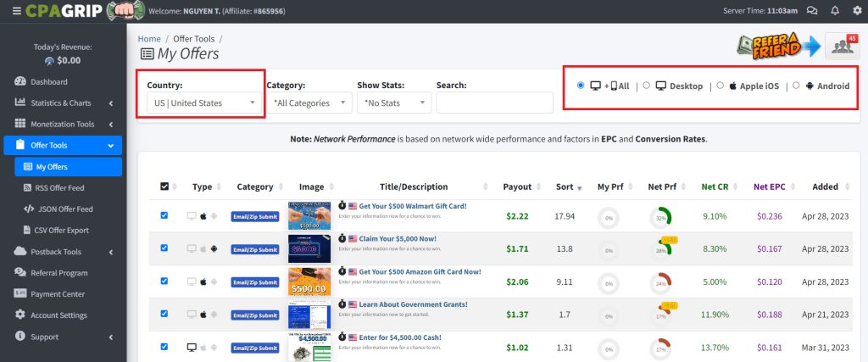
Task: Open the Show Stats dropdown
Action: (x=394, y=103)
